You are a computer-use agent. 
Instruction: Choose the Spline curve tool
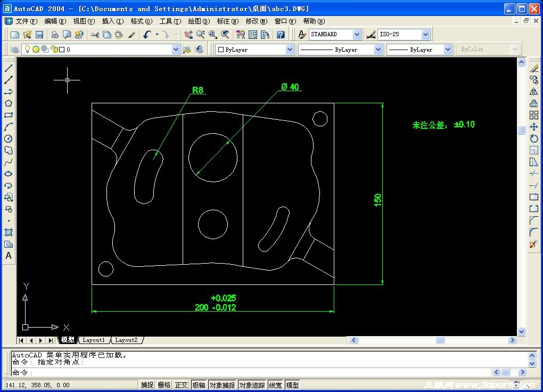[x=9, y=162]
